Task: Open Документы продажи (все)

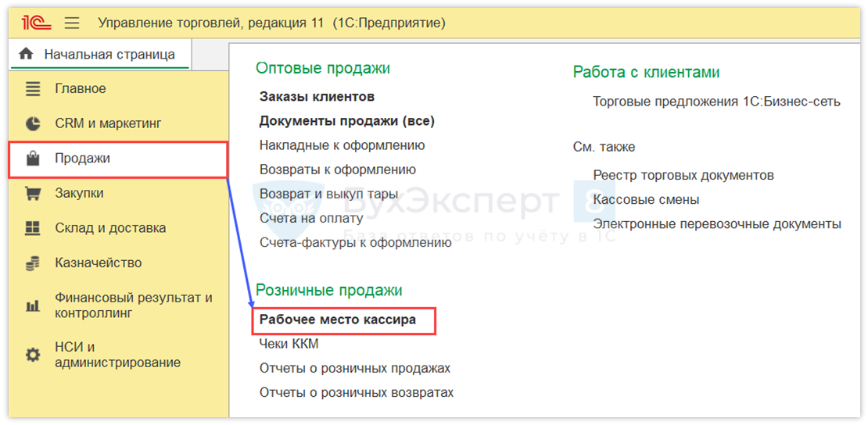Action: tap(347, 121)
